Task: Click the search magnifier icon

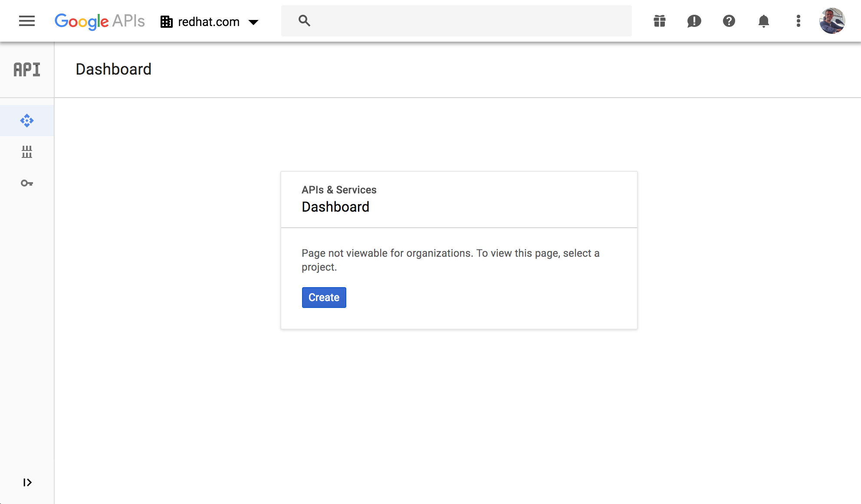Action: click(x=304, y=21)
